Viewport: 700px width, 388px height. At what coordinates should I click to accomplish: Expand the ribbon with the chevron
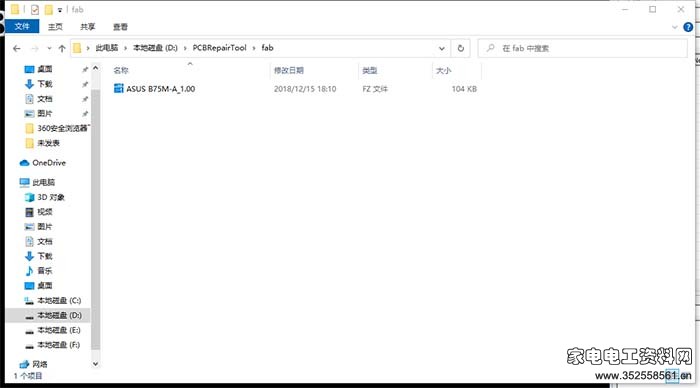click(x=675, y=27)
